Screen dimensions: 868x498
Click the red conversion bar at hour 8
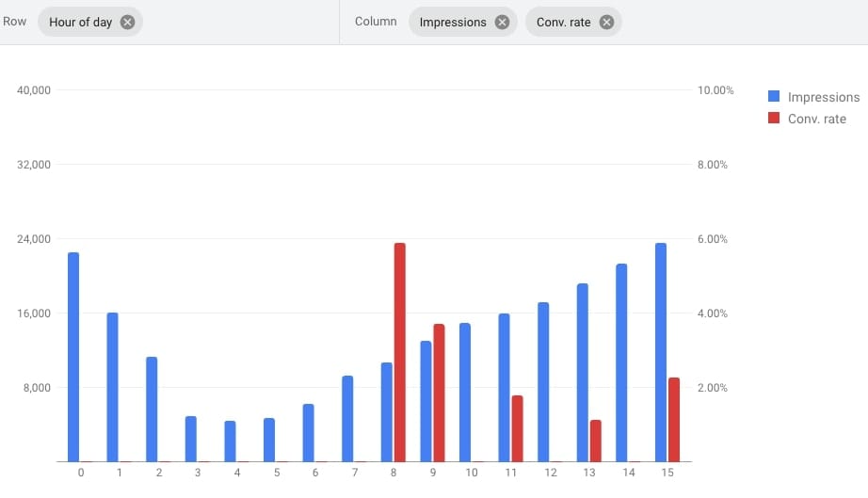coord(400,353)
